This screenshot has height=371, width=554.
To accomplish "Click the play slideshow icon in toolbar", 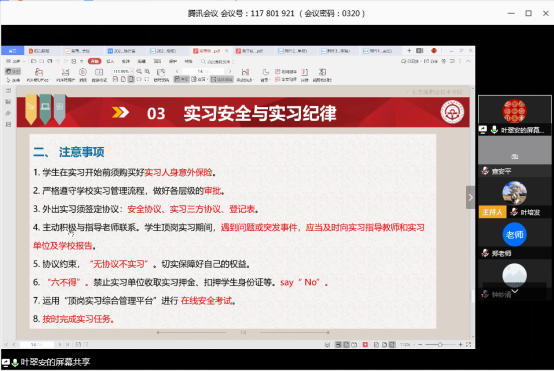I will pos(83,72).
